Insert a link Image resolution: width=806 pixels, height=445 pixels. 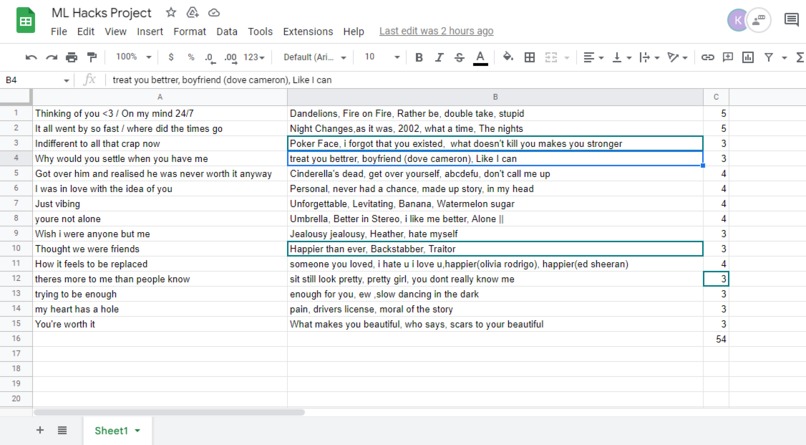(707, 58)
